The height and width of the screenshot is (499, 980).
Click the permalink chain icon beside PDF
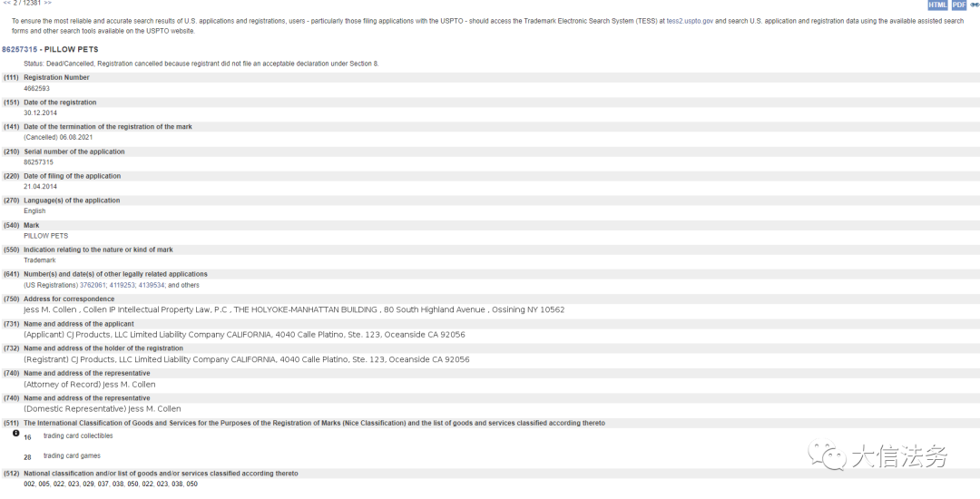click(x=975, y=5)
